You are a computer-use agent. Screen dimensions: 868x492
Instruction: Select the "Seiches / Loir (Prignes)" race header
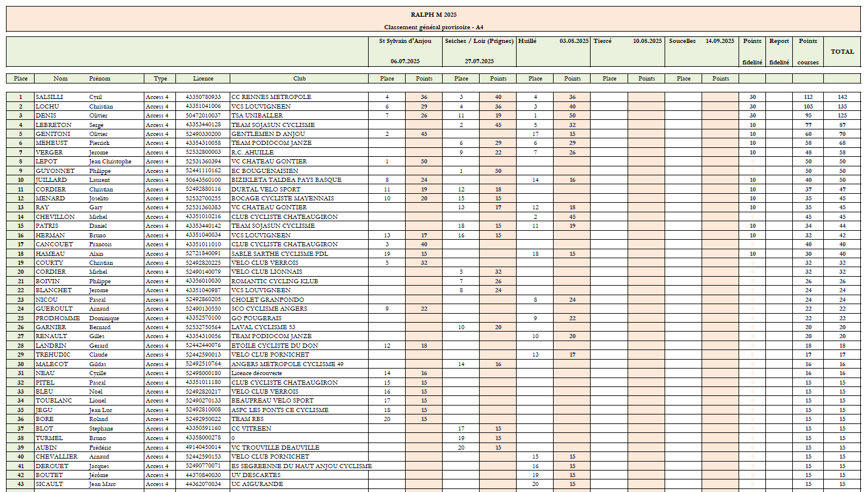tap(479, 41)
